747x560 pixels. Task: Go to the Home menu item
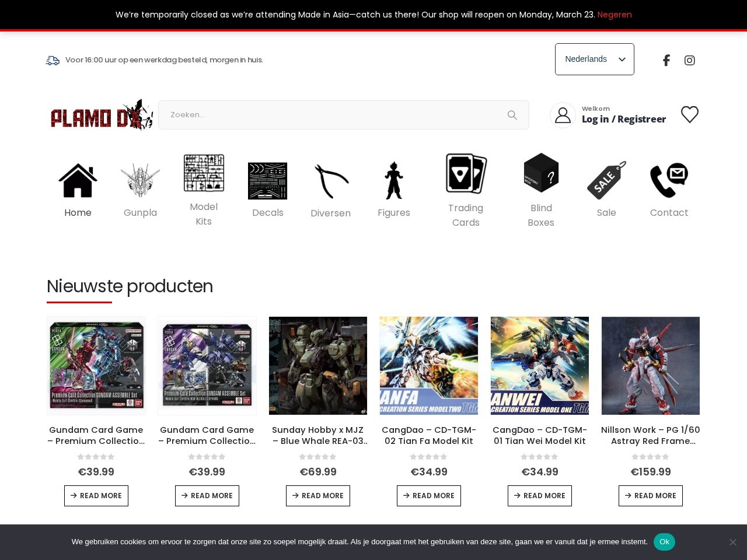click(x=78, y=212)
